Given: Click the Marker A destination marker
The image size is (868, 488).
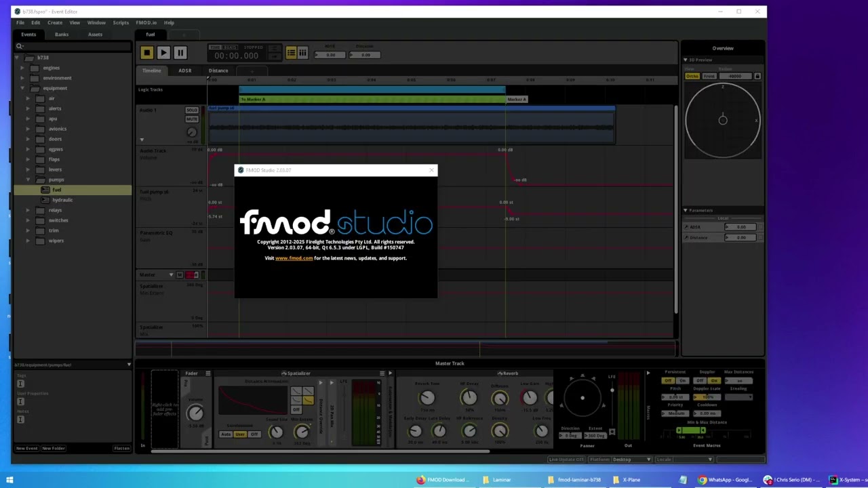Looking at the screenshot, I should point(517,99).
